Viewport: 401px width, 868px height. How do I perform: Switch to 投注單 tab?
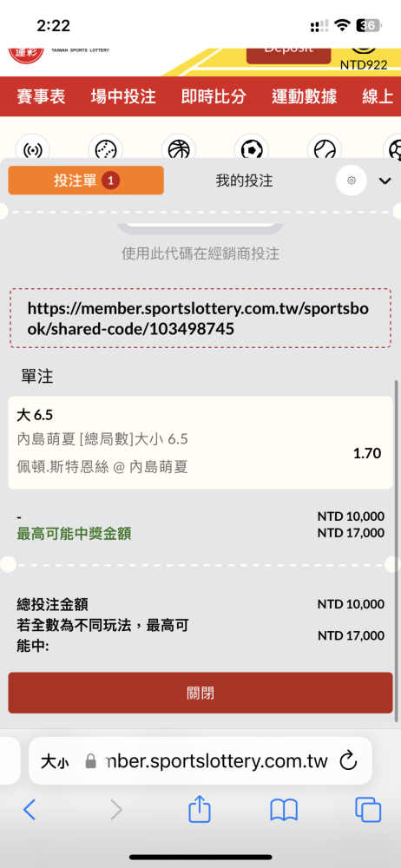coord(86,181)
